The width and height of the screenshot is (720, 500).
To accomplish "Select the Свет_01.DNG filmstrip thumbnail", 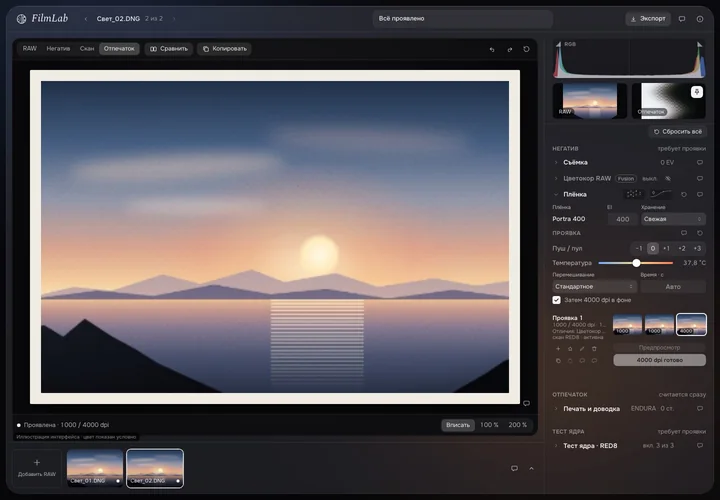I will point(95,468).
